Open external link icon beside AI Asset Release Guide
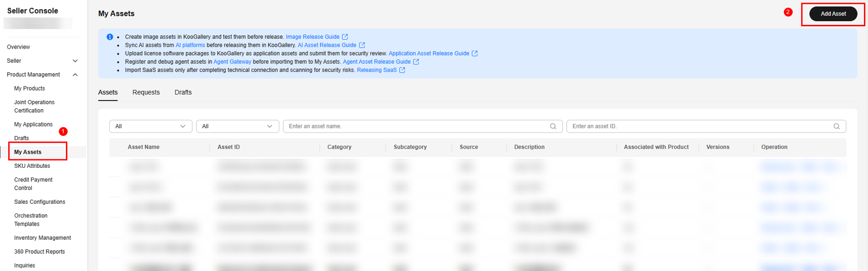The image size is (868, 271). click(x=362, y=45)
